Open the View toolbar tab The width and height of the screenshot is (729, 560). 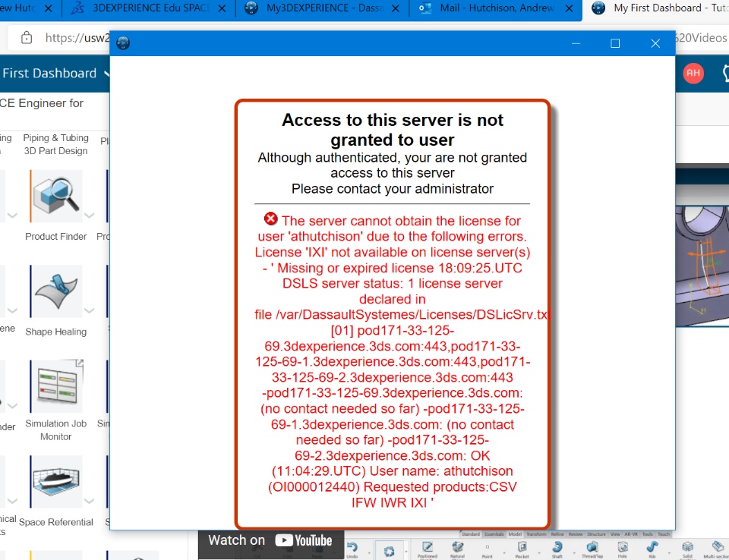[x=615, y=534]
